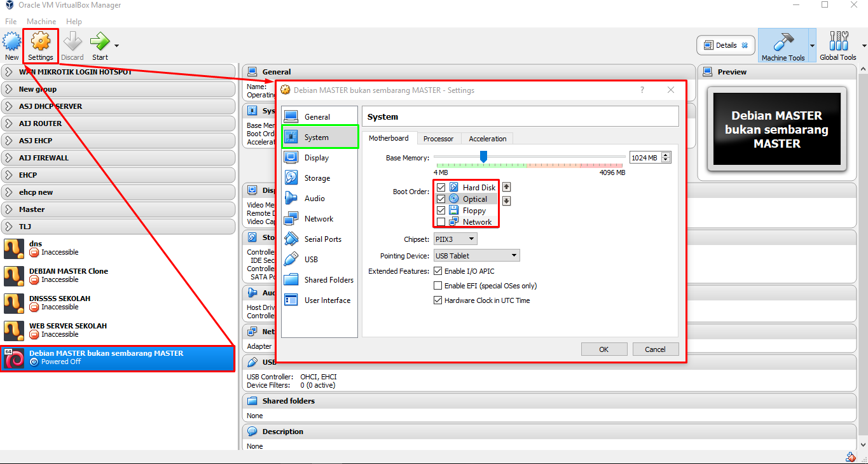868x464 pixels.
Task: Click the Settings dialog help question mark
Action: click(642, 90)
